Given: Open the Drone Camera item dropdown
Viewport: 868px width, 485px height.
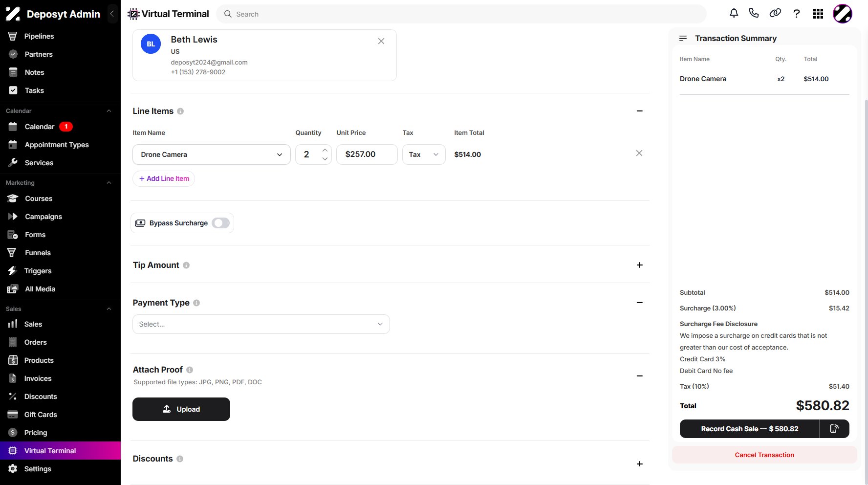Looking at the screenshot, I should point(212,154).
